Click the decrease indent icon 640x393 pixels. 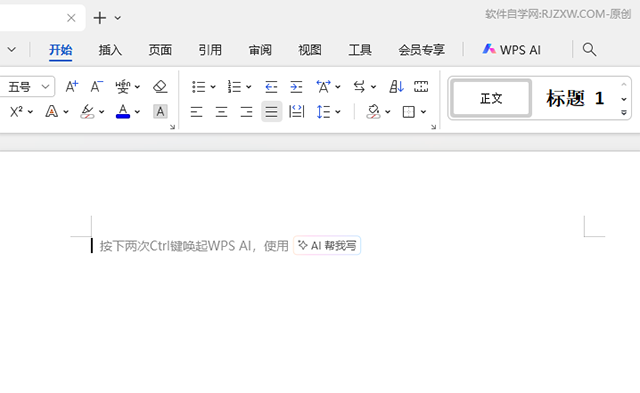(271, 87)
